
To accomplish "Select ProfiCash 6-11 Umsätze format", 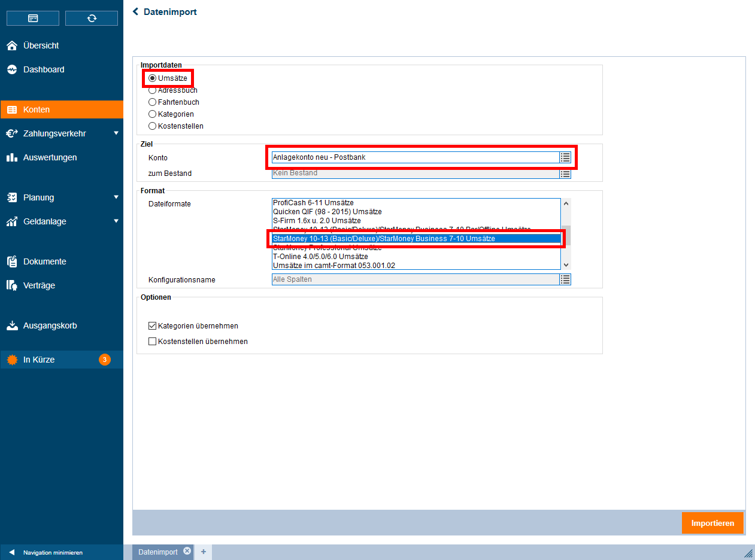I will point(416,203).
